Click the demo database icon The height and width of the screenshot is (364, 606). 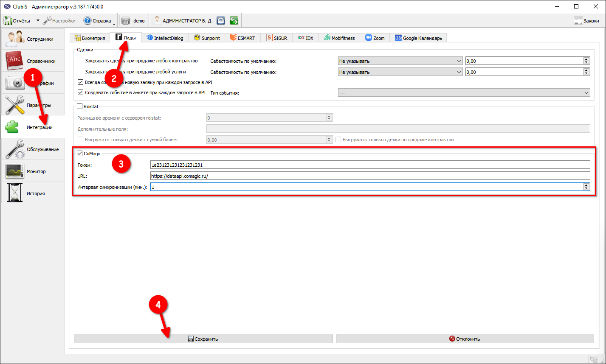tap(125, 20)
